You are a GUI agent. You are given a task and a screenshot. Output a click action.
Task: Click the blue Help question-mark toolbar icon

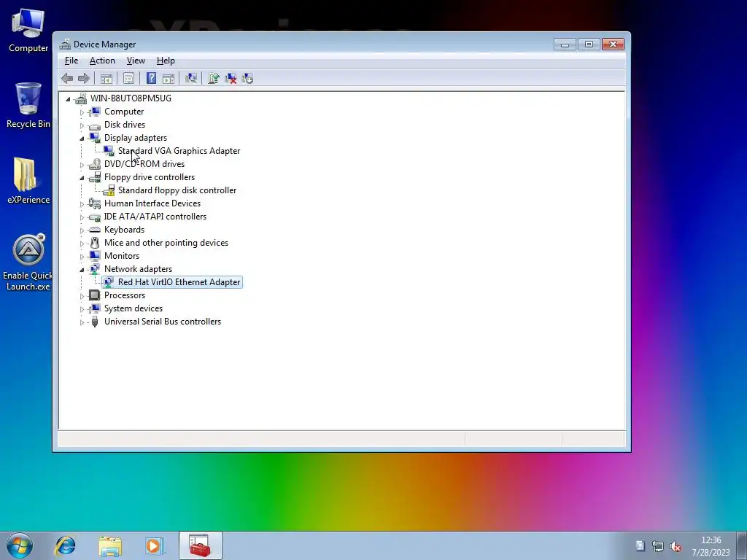pos(151,79)
